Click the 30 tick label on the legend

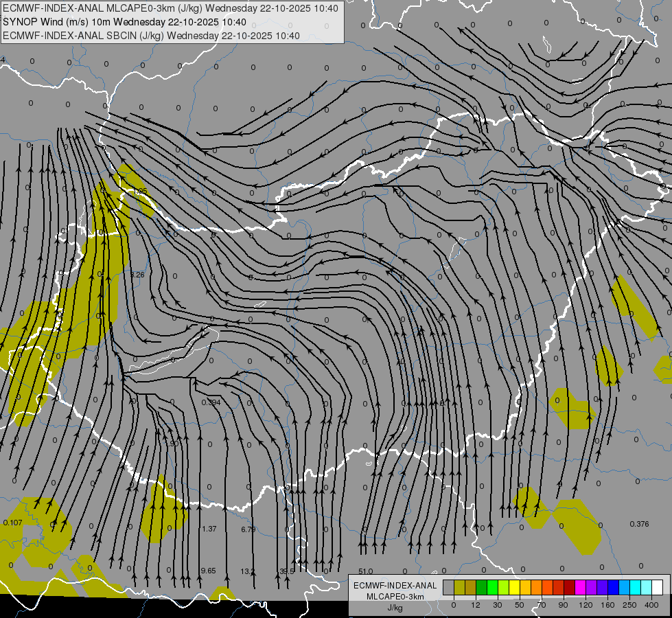498,605
